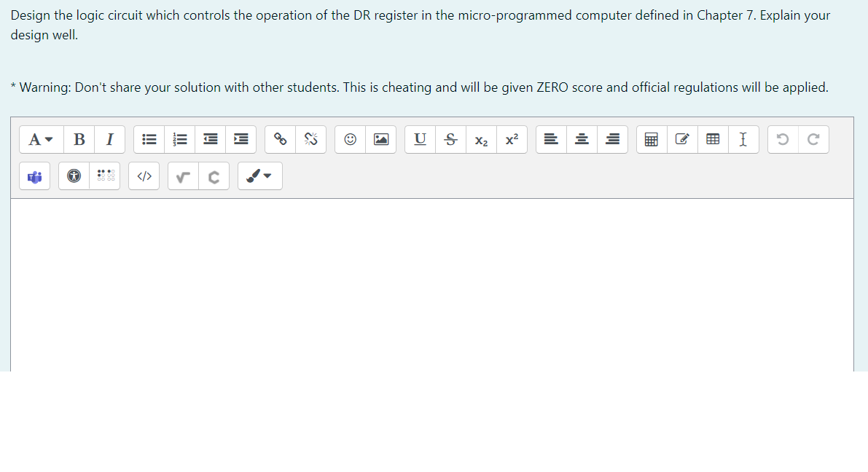Center align the text
This screenshot has width=868, height=472.
[582, 139]
